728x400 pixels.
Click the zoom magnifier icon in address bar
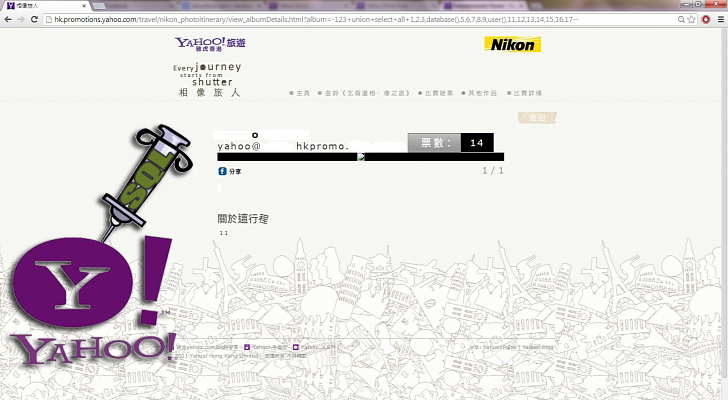point(681,19)
